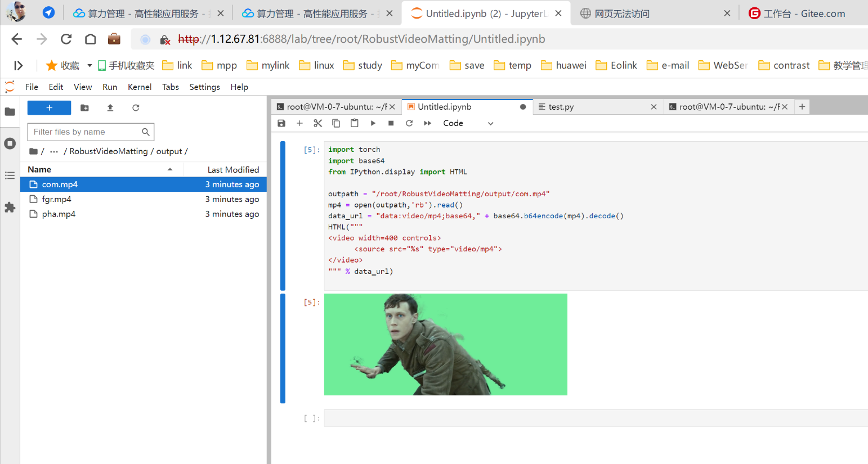868x464 pixels.
Task: Insert a cell below with plus icon
Action: pyautogui.click(x=299, y=123)
